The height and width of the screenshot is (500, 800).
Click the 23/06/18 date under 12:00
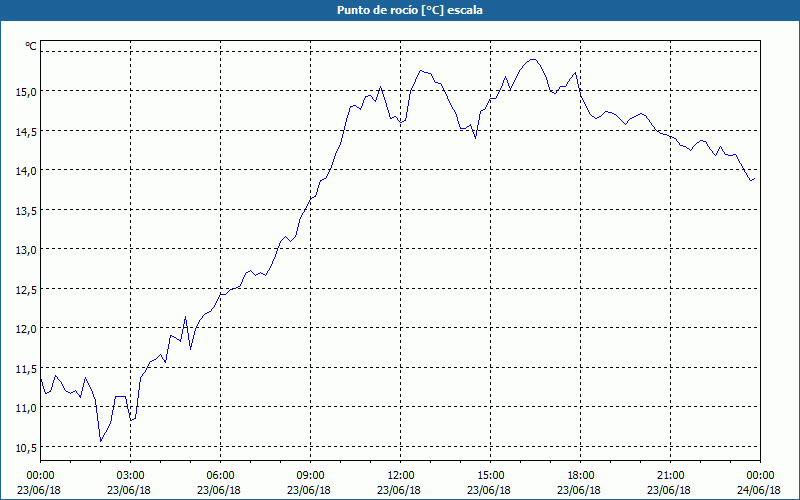(399, 490)
